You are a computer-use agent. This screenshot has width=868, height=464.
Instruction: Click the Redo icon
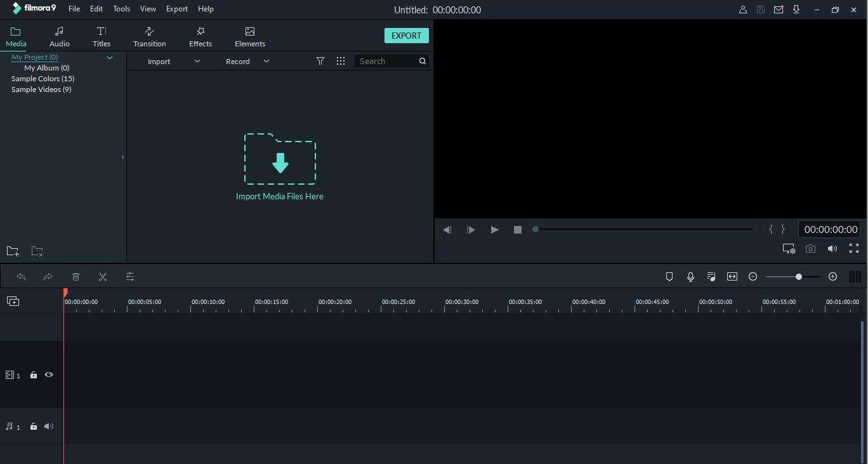48,277
